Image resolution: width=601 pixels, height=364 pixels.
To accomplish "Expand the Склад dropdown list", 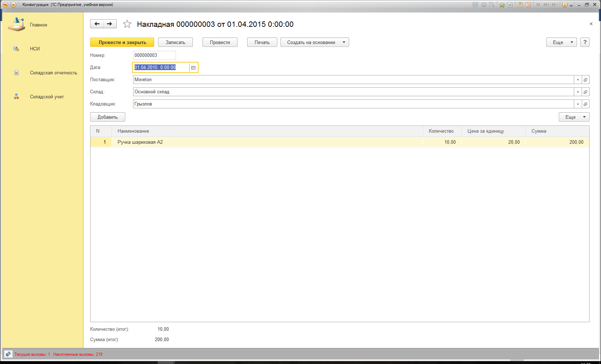I will point(578,92).
